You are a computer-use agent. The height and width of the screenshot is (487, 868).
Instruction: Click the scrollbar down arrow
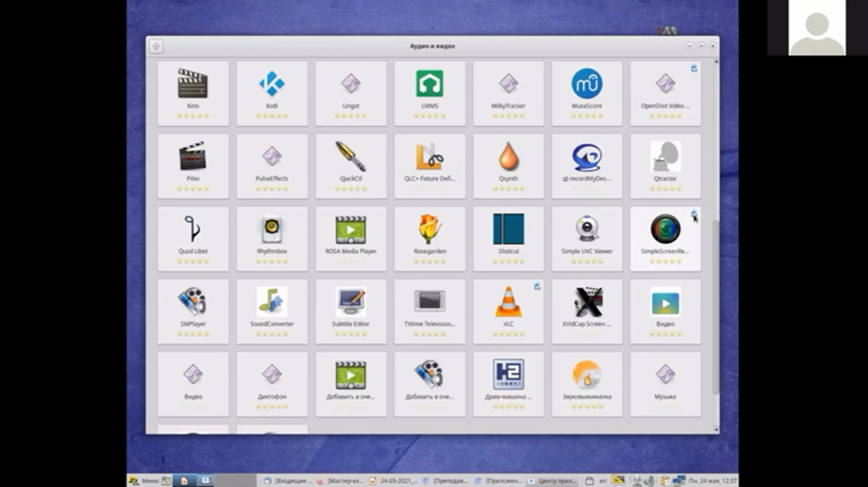click(716, 429)
